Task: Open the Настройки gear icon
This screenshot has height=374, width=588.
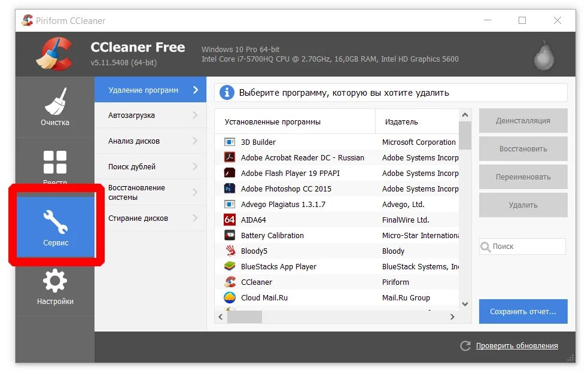Action: (x=54, y=281)
